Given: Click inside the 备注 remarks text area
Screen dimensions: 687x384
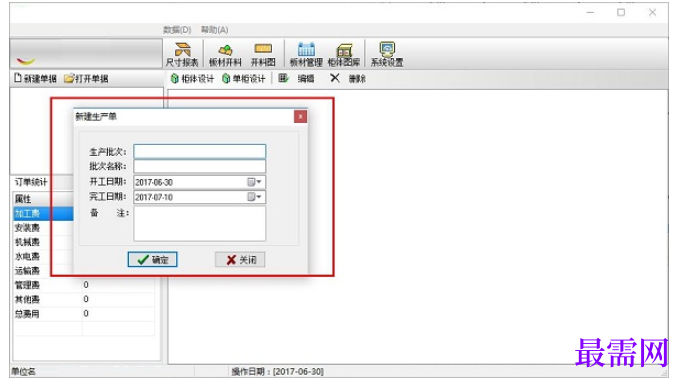Looking at the screenshot, I should tap(199, 224).
